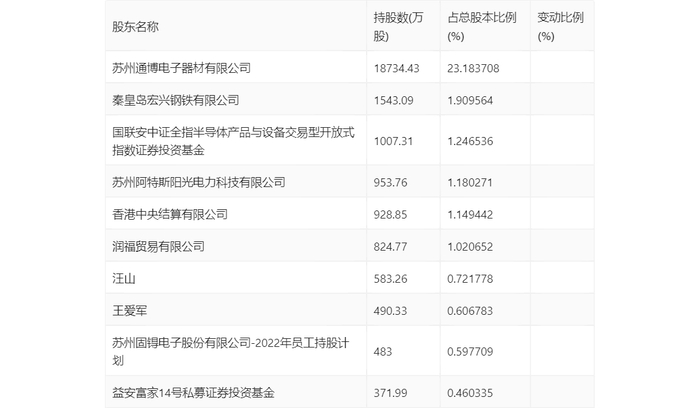This screenshot has width=700, height=408.
Task: Select shareholder 苏州通博电子器材有限公司
Action: pos(181,68)
